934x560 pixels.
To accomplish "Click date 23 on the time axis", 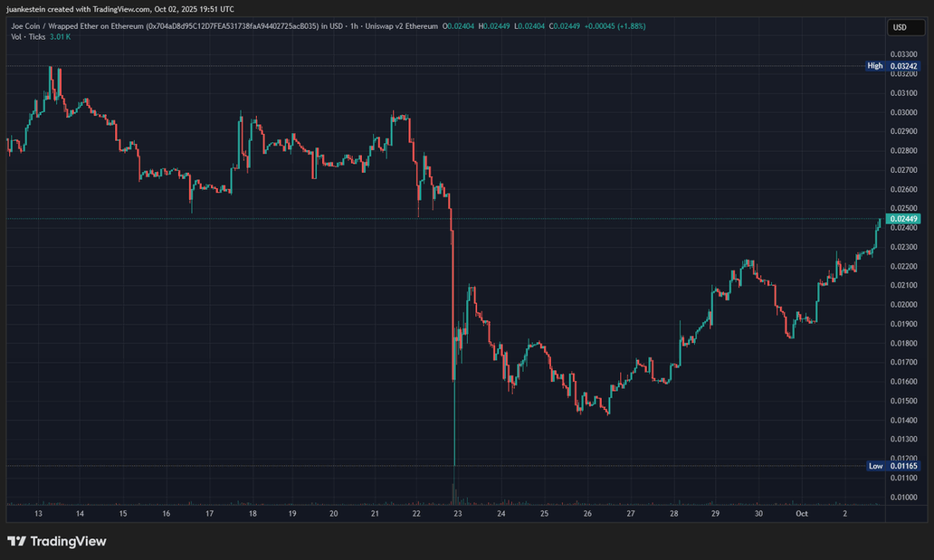I will coord(459,513).
